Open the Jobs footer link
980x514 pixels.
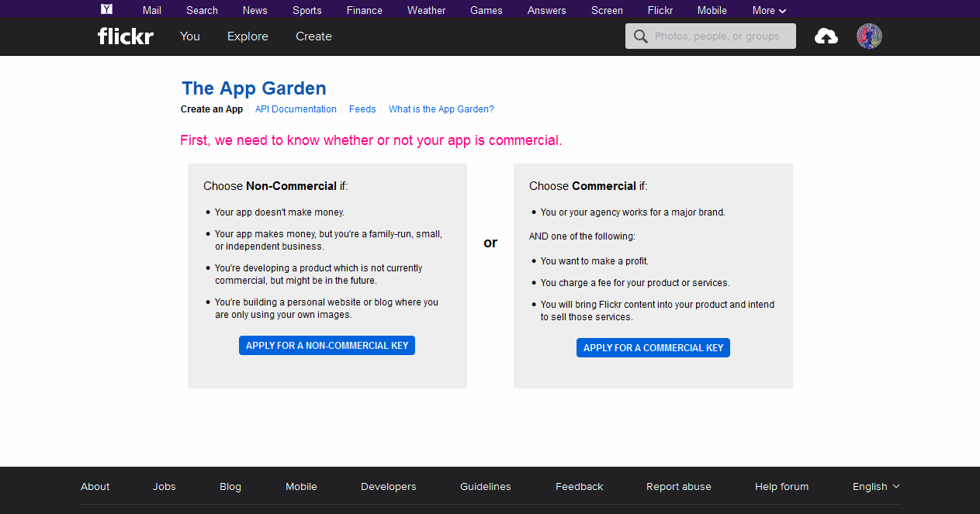click(164, 487)
